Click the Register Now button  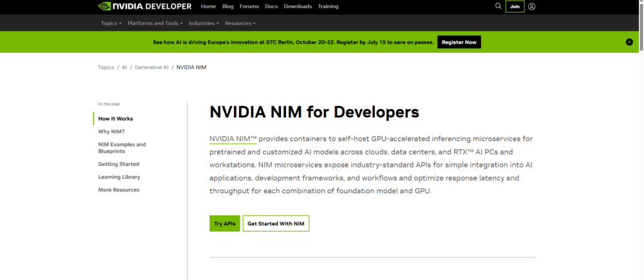459,42
